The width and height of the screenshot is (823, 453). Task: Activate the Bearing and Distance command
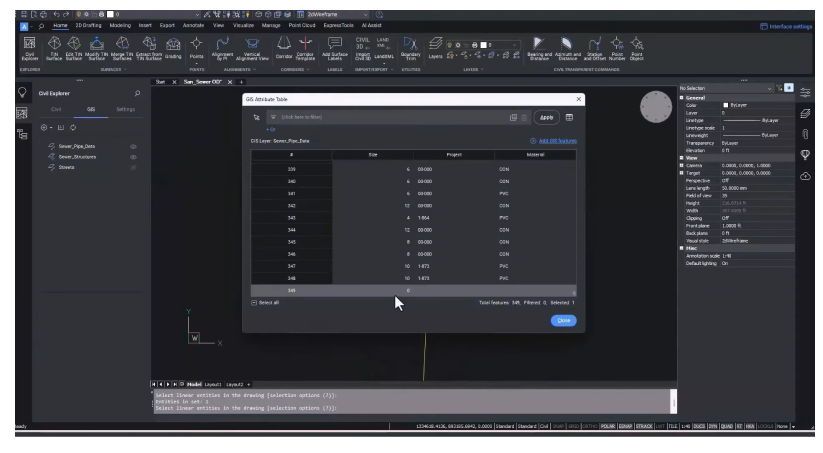[x=539, y=48]
